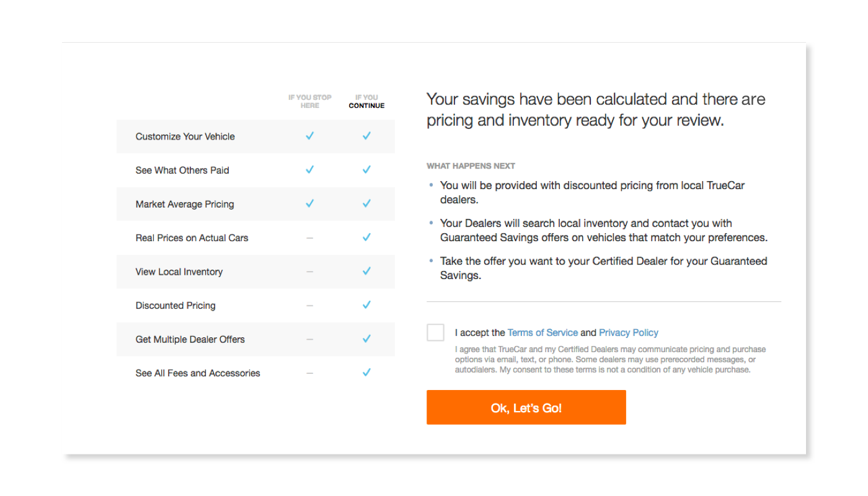Click Stop Here dash for Discounted Pricing
868x496 pixels.
(309, 306)
